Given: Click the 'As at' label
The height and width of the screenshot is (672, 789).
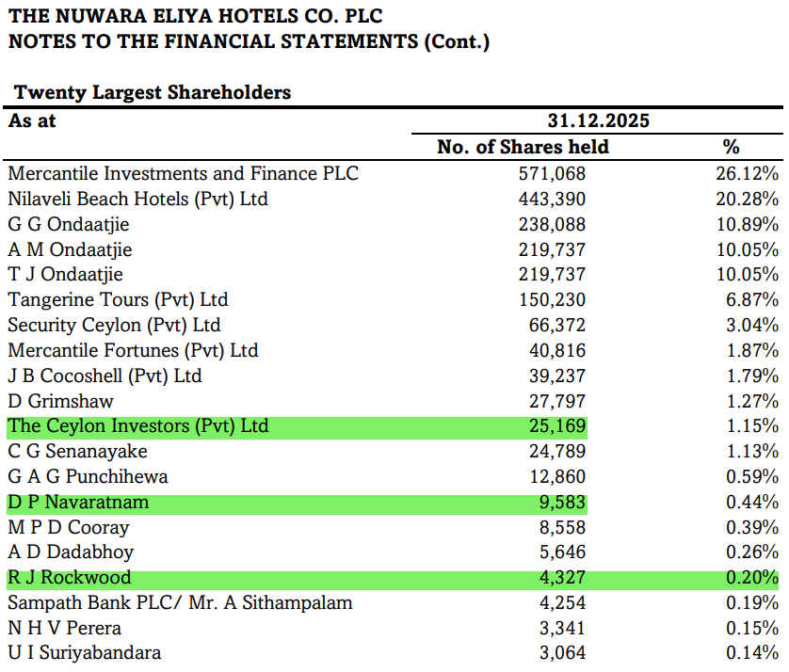Looking at the screenshot, I should pyautogui.click(x=32, y=120).
